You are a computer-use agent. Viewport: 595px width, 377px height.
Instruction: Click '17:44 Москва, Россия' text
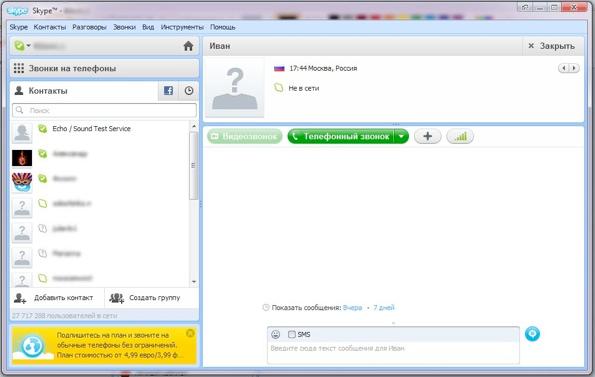point(323,68)
